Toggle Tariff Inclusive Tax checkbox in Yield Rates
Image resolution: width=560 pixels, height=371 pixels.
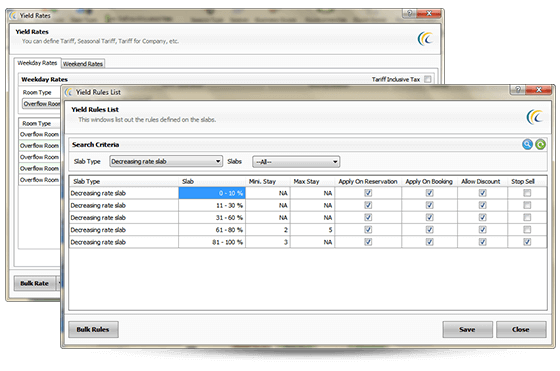[x=428, y=79]
